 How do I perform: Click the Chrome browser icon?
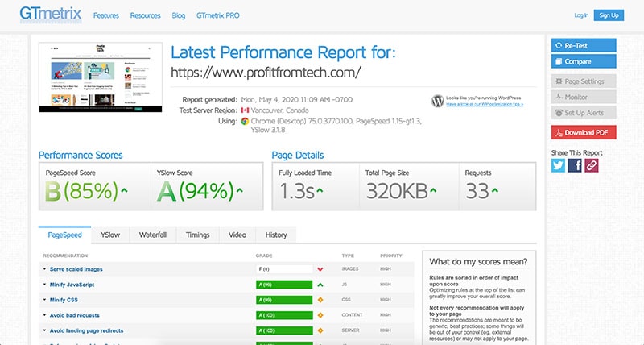(246, 121)
